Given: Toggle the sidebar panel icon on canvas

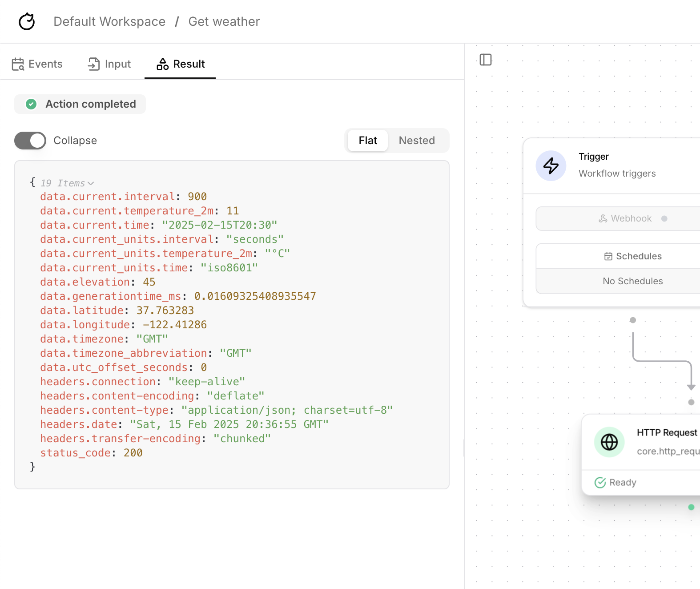Looking at the screenshot, I should (486, 60).
